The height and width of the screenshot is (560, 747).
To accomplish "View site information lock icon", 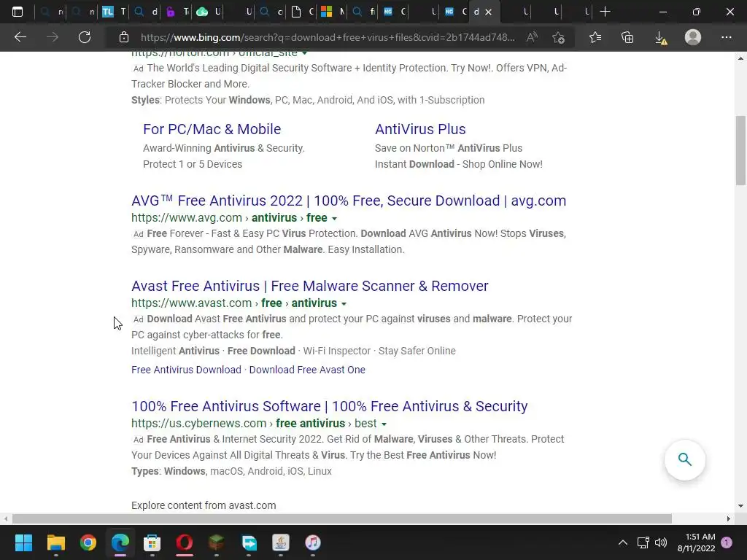I will (124, 37).
